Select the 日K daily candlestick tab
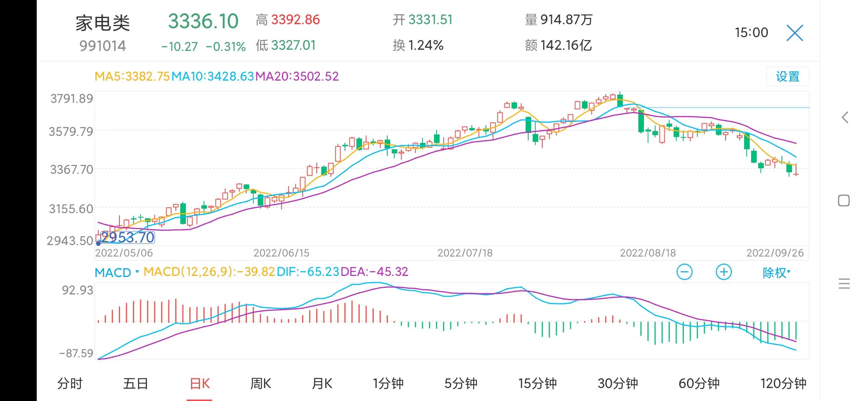The width and height of the screenshot is (868, 401). click(x=200, y=383)
